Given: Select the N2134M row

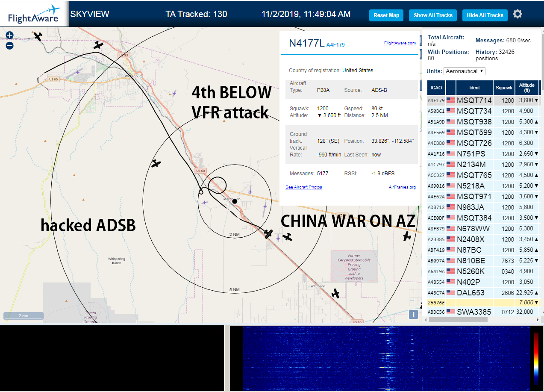Looking at the screenshot, I should (x=483, y=165).
